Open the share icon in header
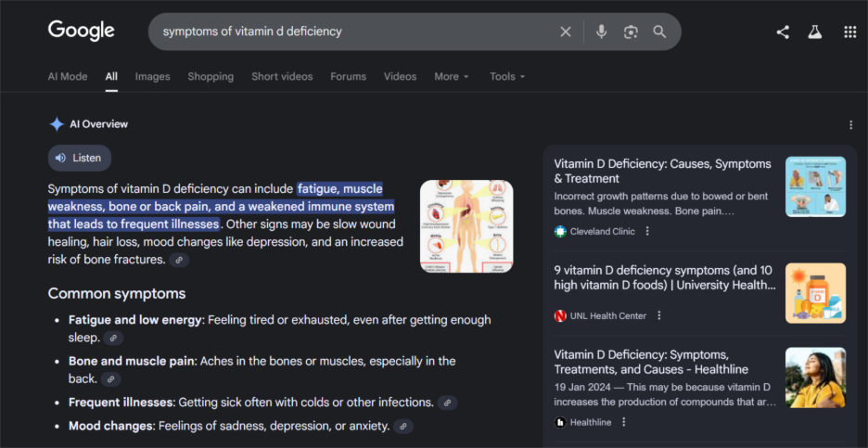 coord(783,32)
